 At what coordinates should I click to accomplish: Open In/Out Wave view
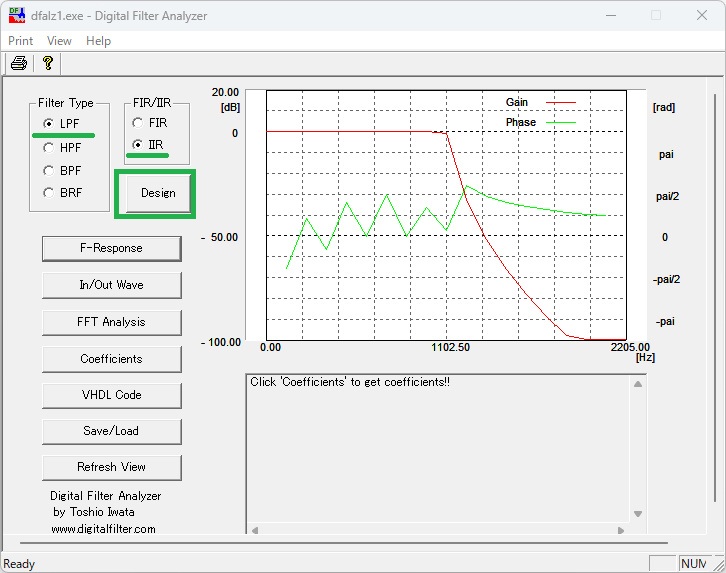[x=111, y=285]
